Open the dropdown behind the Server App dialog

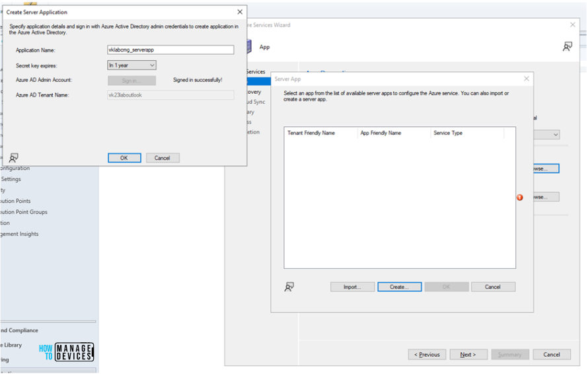[x=547, y=134]
